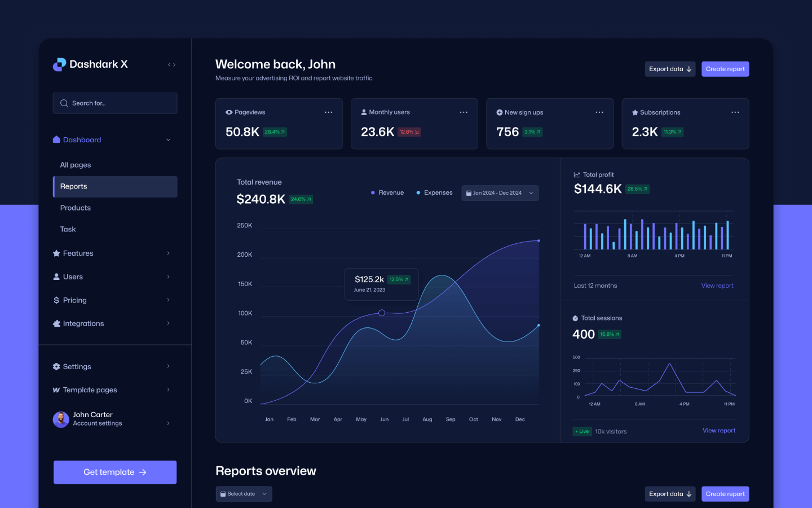
Task: Click the Total sessions clock icon
Action: pos(576,318)
